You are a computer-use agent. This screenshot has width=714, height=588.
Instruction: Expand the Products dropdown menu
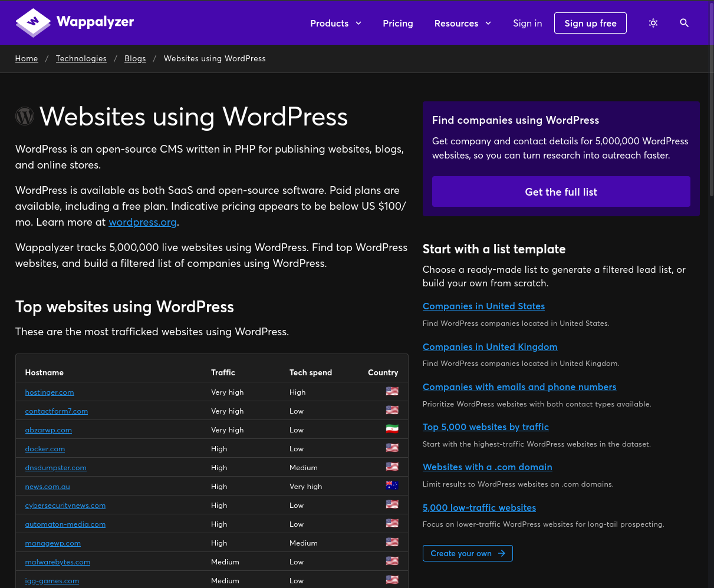[336, 23]
